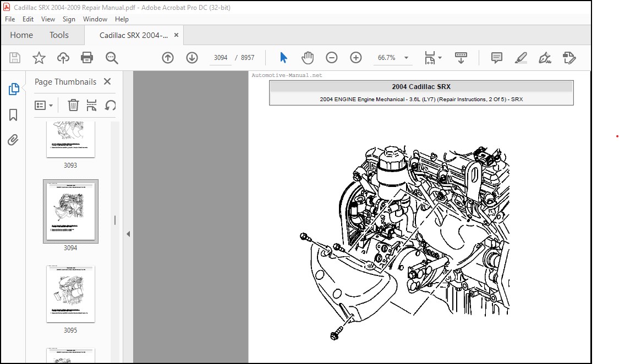
Task: Rotate page with the curved arrow icon
Action: click(x=110, y=105)
